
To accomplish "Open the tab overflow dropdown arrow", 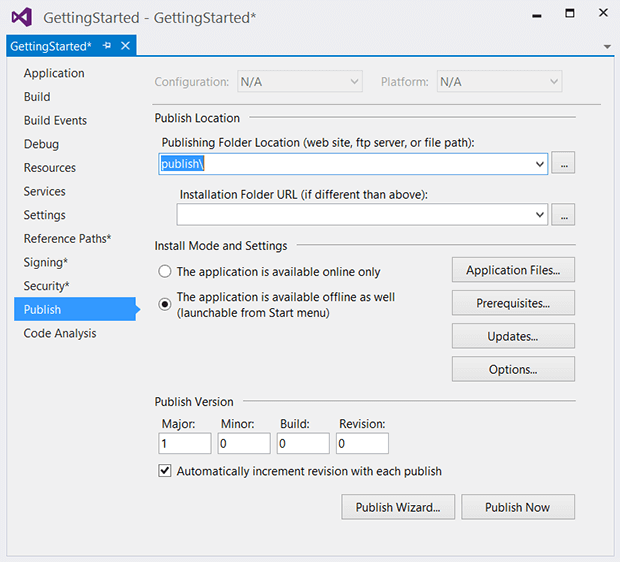I will (607, 47).
